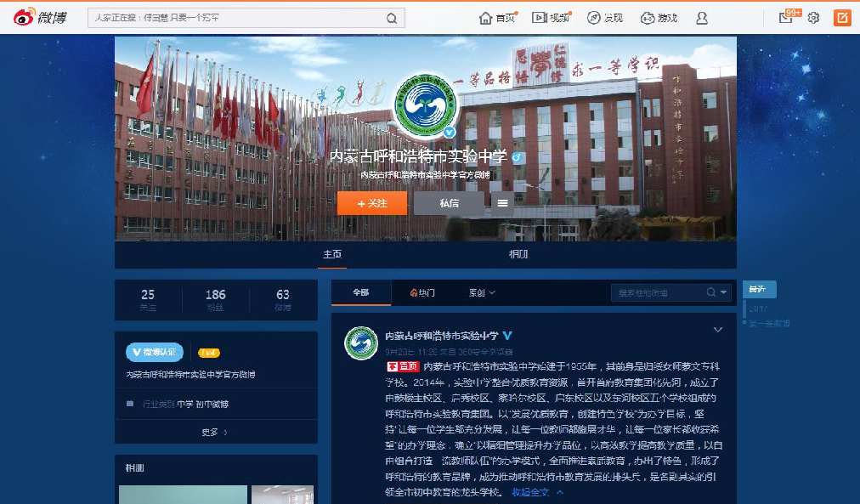The width and height of the screenshot is (860, 504).
Task: Click the Lv4 level badge
Action: [208, 353]
